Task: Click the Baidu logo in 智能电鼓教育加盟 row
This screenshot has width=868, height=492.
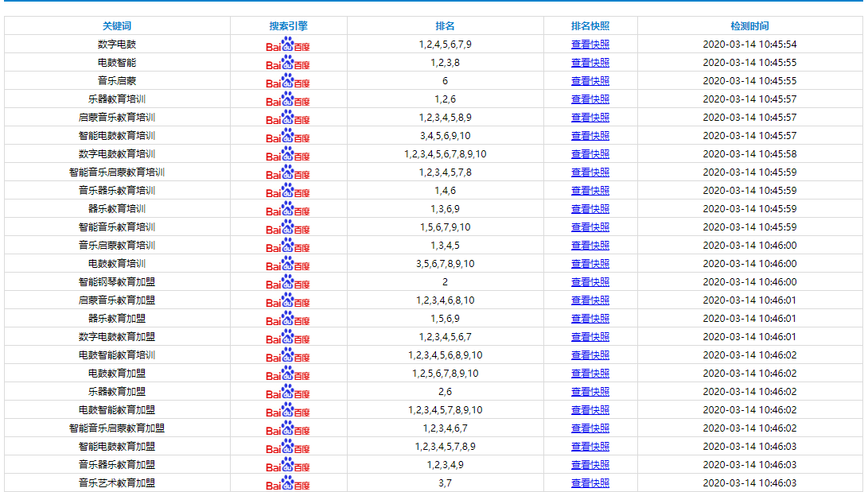Action: [x=288, y=446]
